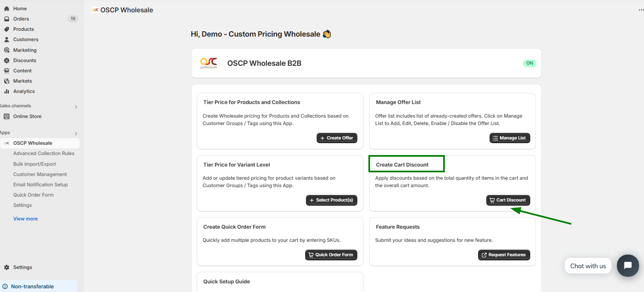
Task: Click the Manage List button
Action: point(510,138)
